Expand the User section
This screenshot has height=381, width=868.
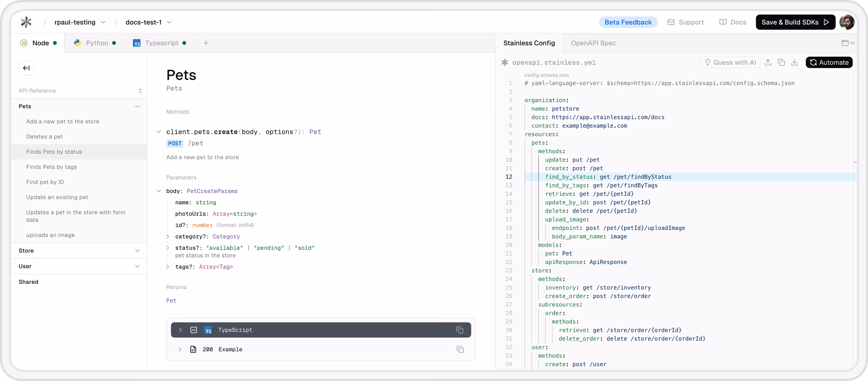tap(137, 266)
